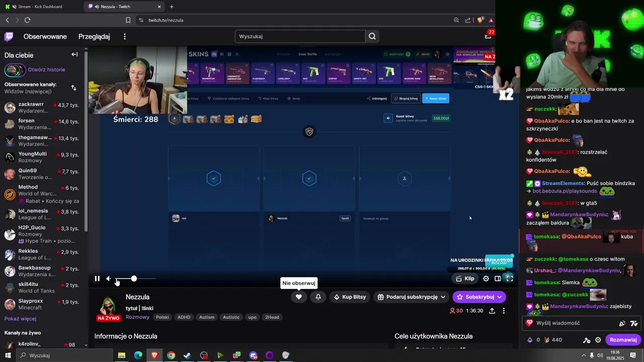Click the Kup Bitsy button
644x362 pixels.
click(350, 297)
